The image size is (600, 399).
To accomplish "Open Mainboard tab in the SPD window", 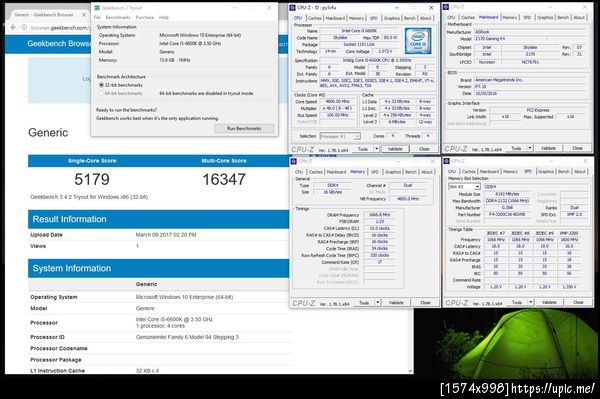I will (x=489, y=171).
